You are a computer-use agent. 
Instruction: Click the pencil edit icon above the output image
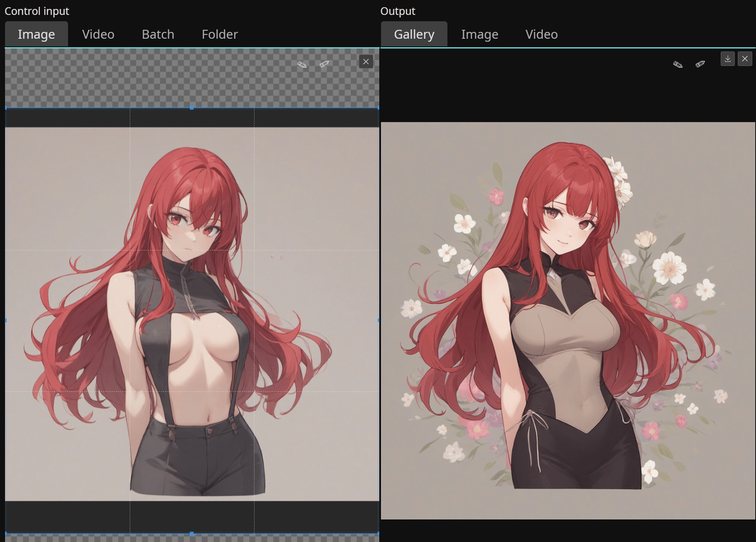[677, 64]
